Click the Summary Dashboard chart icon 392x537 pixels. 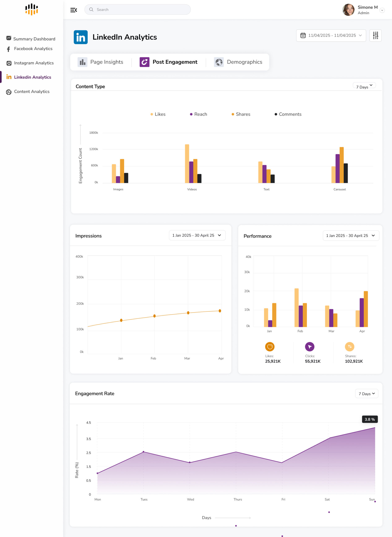[x=9, y=38]
